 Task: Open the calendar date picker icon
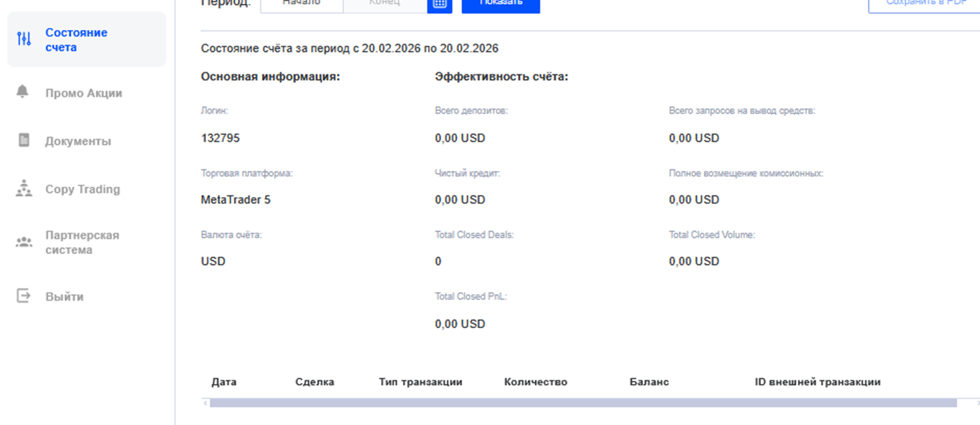point(439,4)
